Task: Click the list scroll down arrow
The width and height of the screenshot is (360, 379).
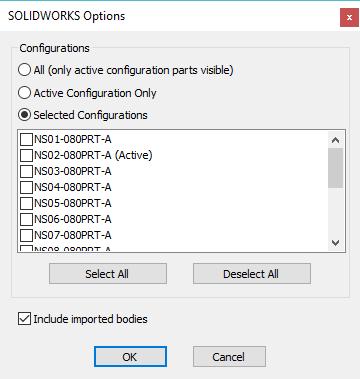Action: coord(335,243)
